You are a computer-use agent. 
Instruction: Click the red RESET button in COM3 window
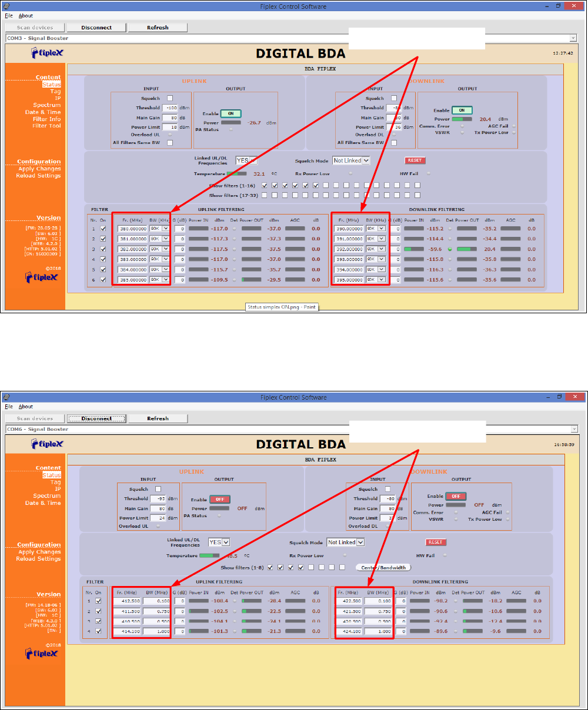415,160
